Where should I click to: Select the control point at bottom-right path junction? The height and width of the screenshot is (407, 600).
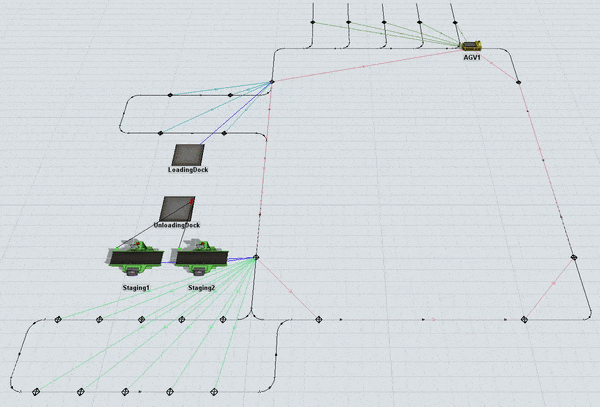[x=524, y=320]
